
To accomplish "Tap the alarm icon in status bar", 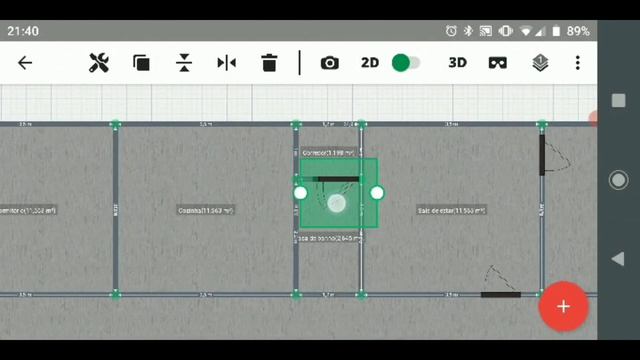I will (x=451, y=31).
